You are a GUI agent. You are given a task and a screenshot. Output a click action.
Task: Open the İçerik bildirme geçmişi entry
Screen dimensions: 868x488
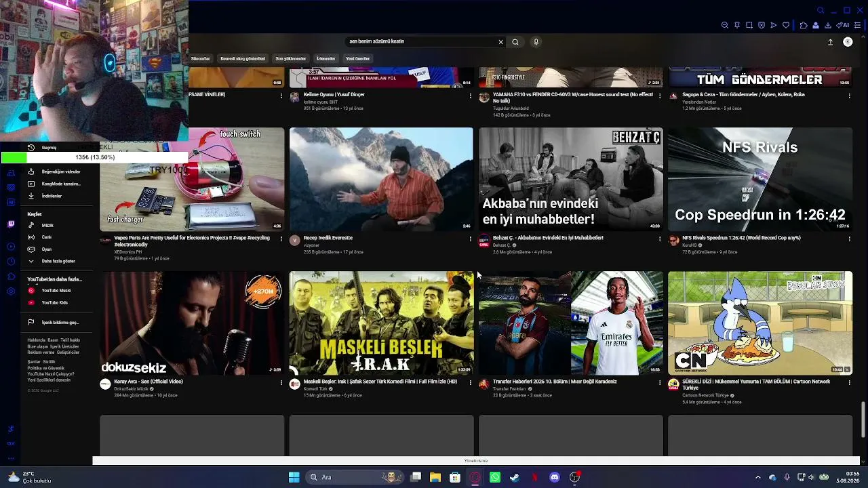(60, 323)
